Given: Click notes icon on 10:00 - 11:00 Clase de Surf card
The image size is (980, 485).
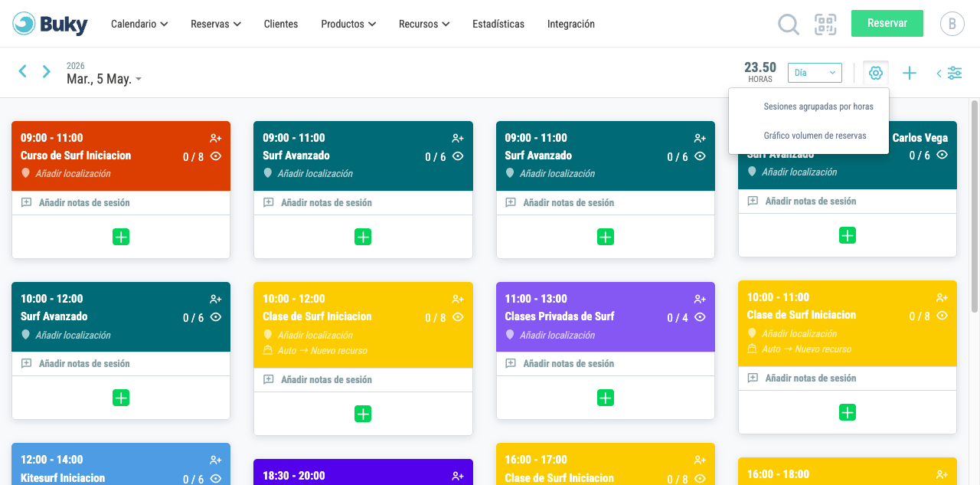Looking at the screenshot, I should pos(753,378).
